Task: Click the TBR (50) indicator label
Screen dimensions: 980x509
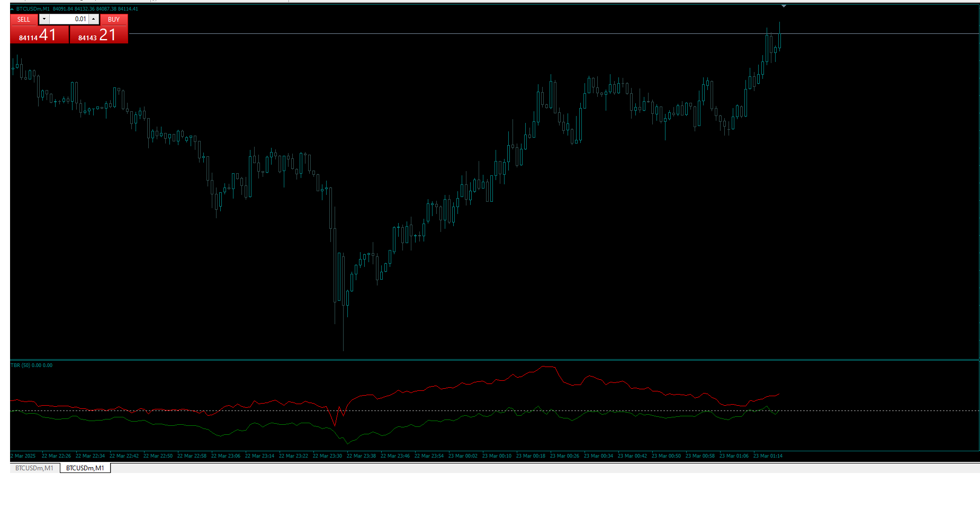Action: (x=32, y=365)
